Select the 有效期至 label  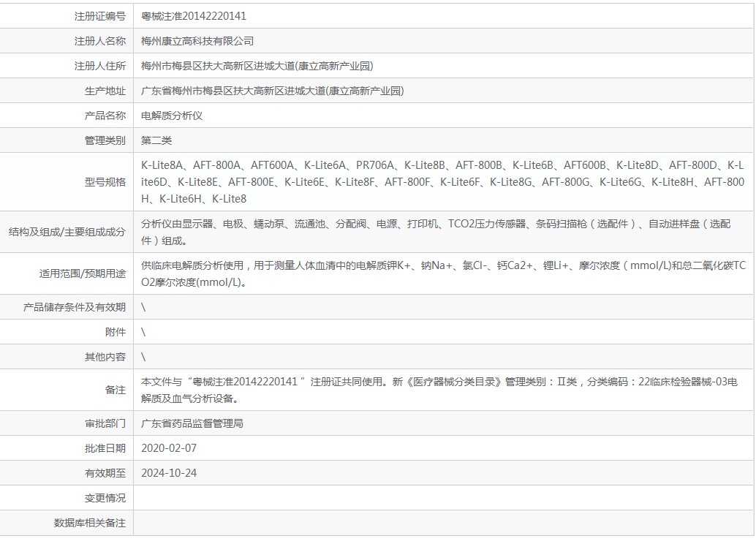[105, 474]
